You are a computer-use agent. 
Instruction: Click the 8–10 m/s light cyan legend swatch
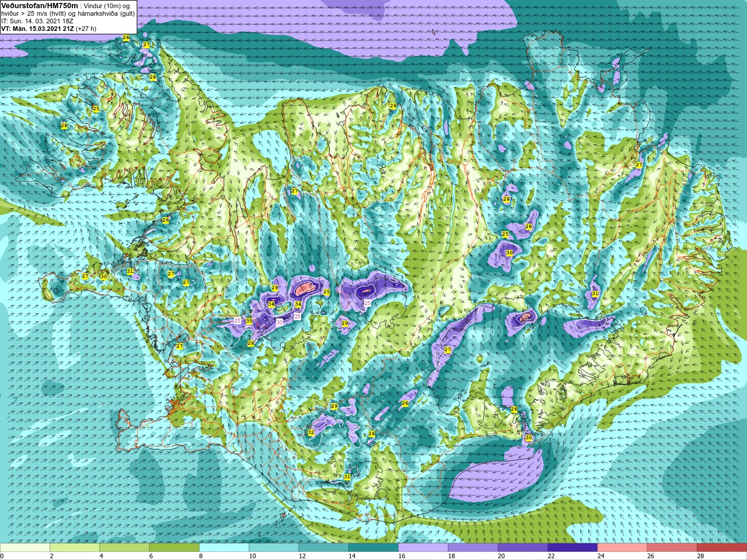(x=224, y=548)
